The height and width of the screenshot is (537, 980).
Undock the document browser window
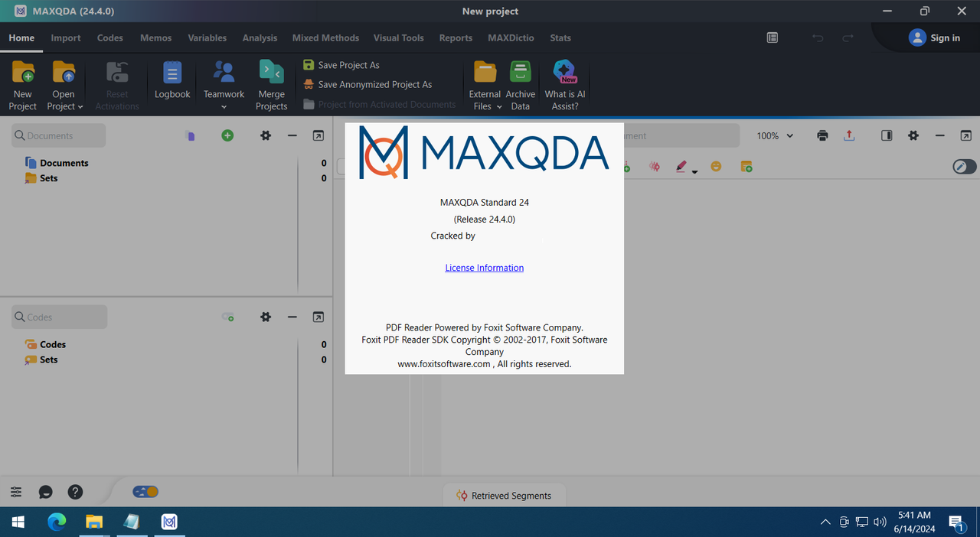[x=966, y=135]
